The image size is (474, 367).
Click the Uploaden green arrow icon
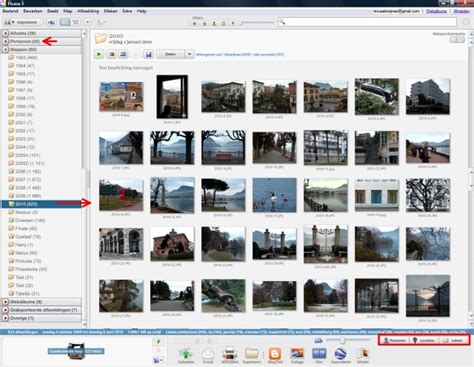186,354
